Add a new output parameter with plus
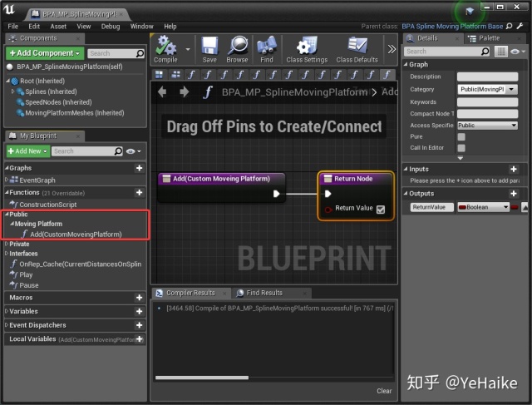Screen dimensions: 532x405 pos(514,194)
